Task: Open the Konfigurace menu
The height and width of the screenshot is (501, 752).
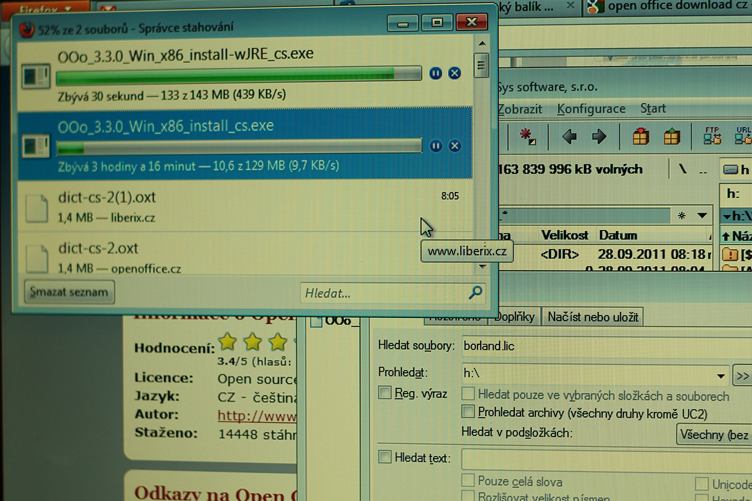Action: click(591, 109)
